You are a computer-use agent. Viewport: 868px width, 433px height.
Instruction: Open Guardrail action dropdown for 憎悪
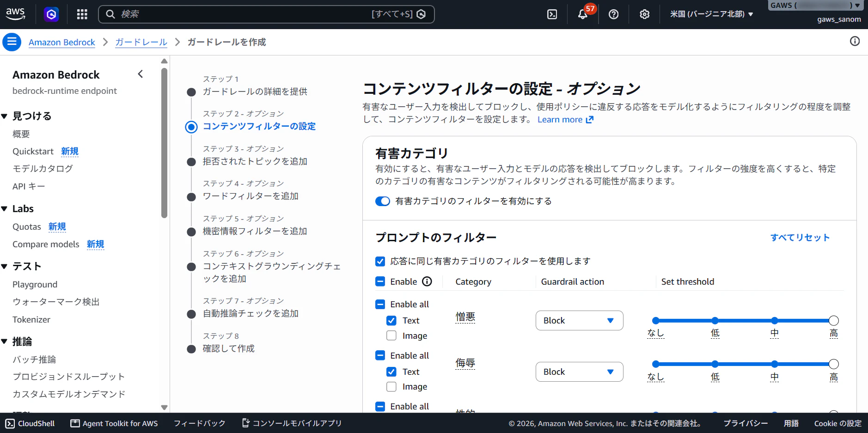pyautogui.click(x=579, y=320)
